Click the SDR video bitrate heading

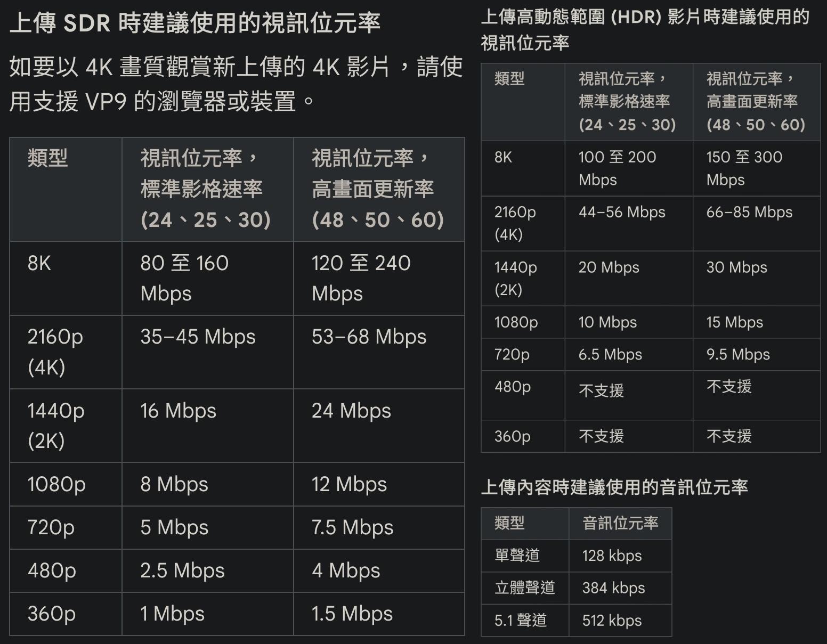(x=195, y=23)
